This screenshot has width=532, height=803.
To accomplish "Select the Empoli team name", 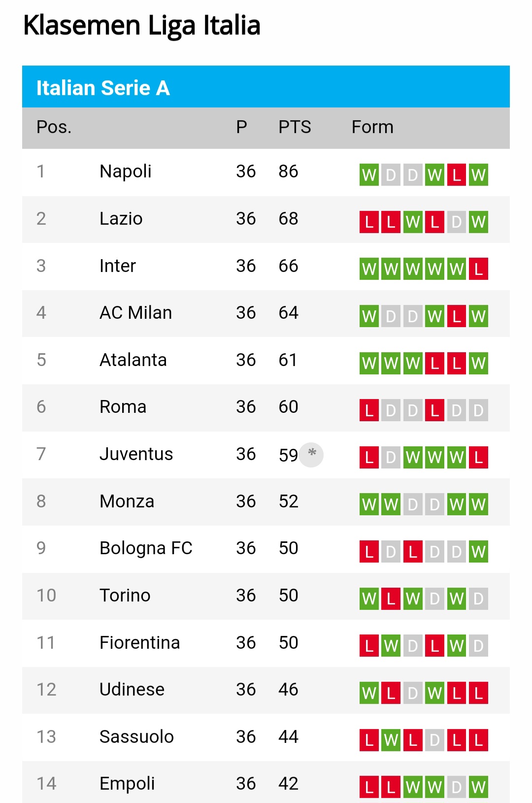I will tap(127, 783).
